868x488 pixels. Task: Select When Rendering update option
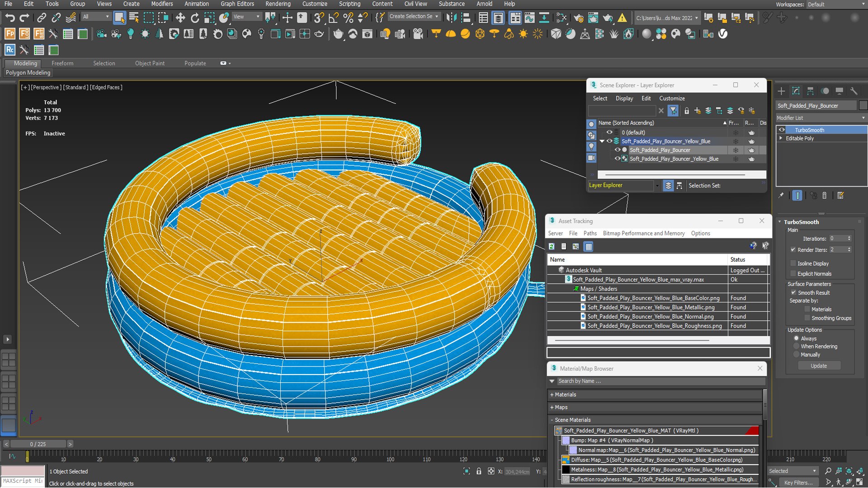(797, 346)
